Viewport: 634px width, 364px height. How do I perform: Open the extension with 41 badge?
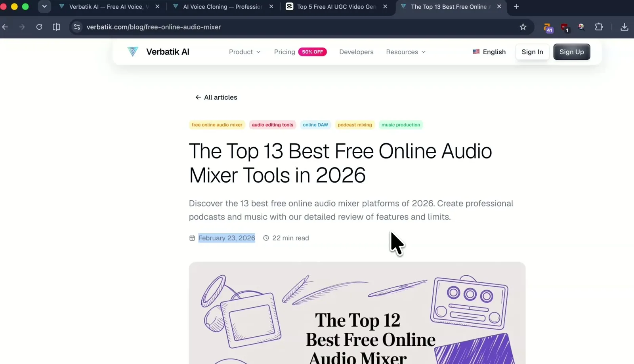click(548, 27)
